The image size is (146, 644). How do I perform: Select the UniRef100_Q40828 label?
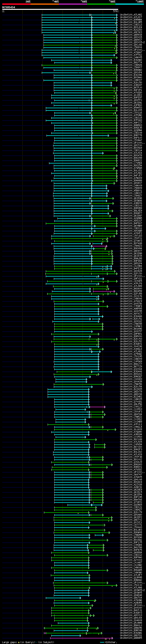click(x=131, y=271)
